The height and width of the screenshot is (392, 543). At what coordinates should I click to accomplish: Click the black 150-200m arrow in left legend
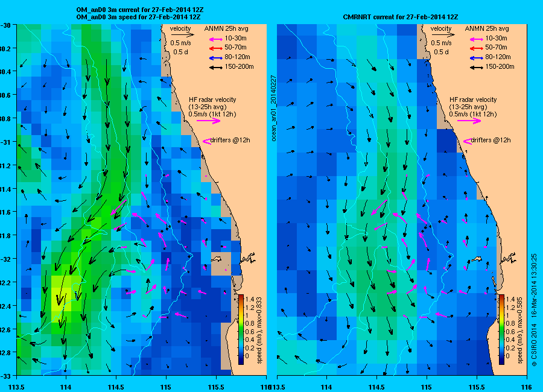pyautogui.click(x=216, y=68)
